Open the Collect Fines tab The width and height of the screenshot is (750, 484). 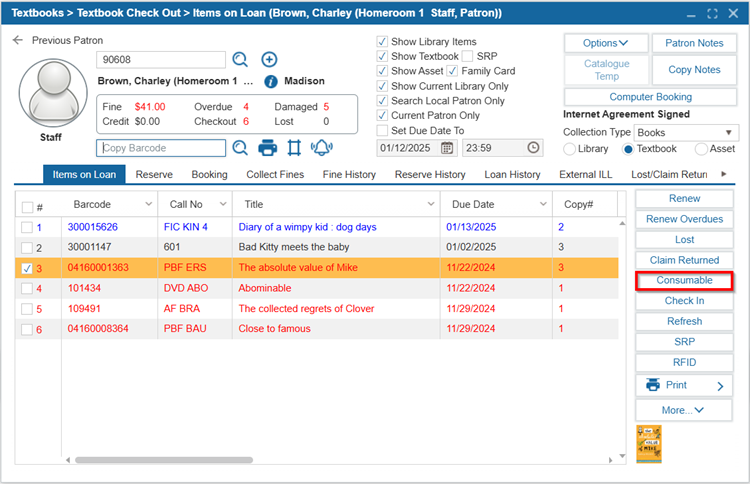(275, 175)
